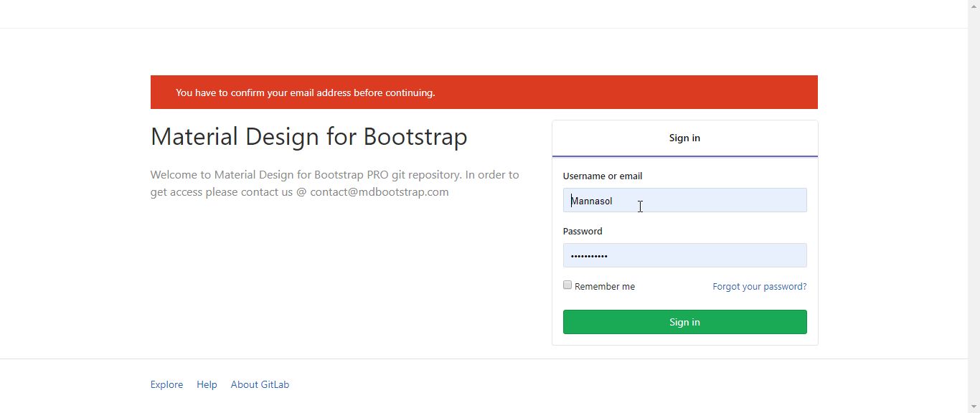Viewport: 980px width, 413px height.
Task: Click the email confirmation red alert banner
Action: (x=484, y=92)
